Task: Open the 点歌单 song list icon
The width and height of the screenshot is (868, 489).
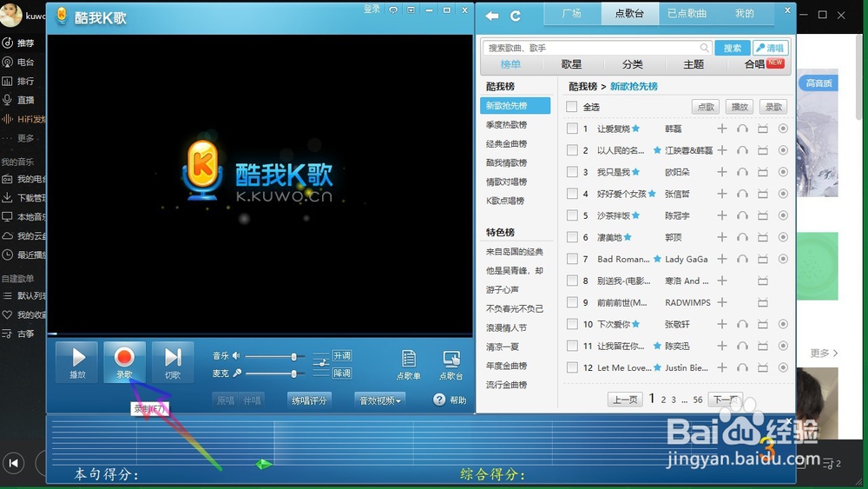Action: tap(409, 364)
